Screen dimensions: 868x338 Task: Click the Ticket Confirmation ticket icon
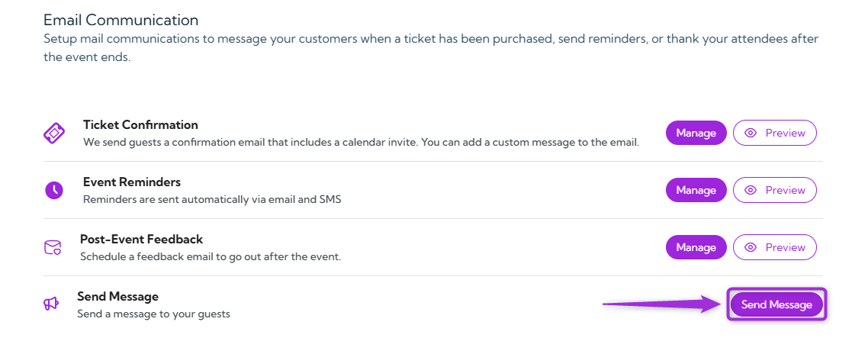tap(53, 133)
